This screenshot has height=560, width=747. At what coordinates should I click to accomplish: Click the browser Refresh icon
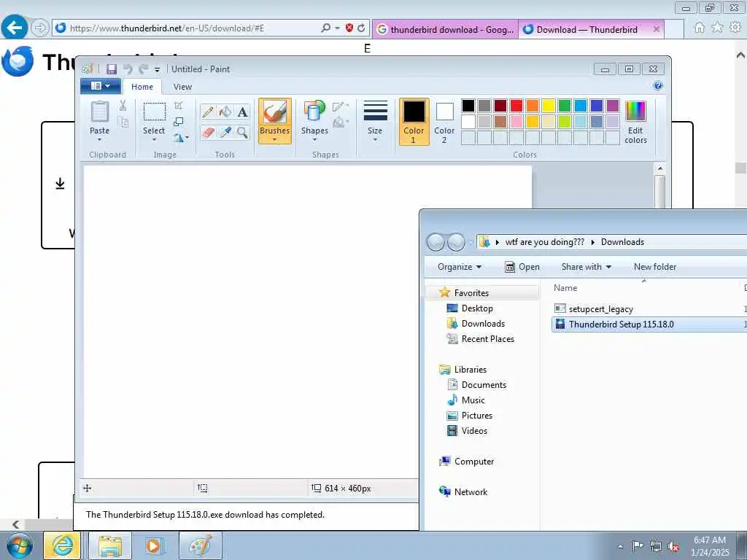coord(361,28)
